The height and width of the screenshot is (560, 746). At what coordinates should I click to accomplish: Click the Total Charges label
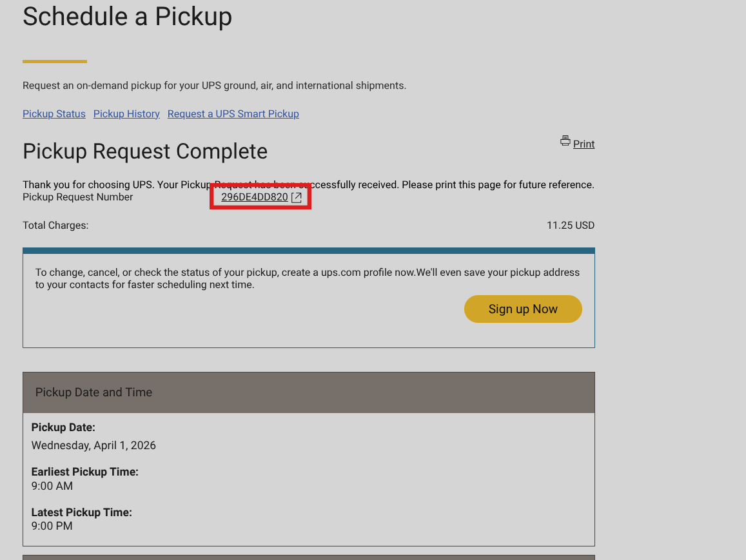pyautogui.click(x=55, y=226)
